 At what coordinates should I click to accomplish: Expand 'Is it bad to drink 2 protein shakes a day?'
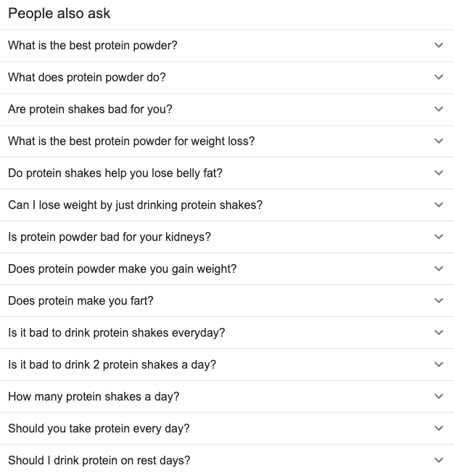click(438, 364)
